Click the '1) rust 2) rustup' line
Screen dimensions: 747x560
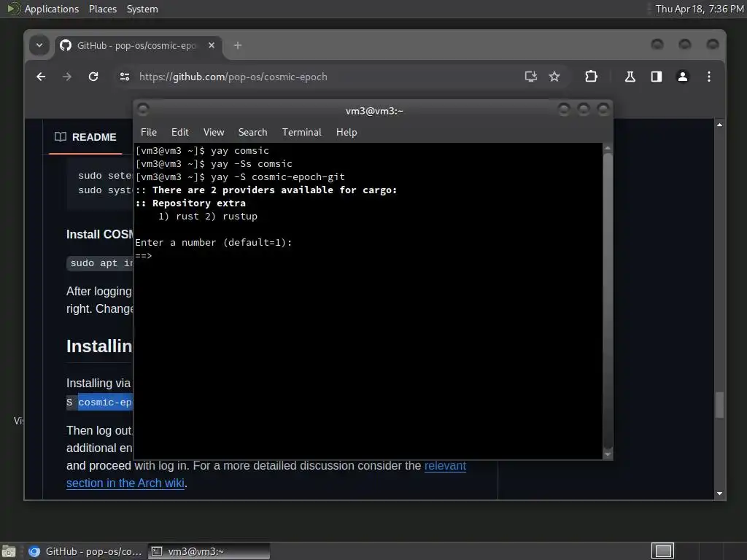[x=208, y=216]
